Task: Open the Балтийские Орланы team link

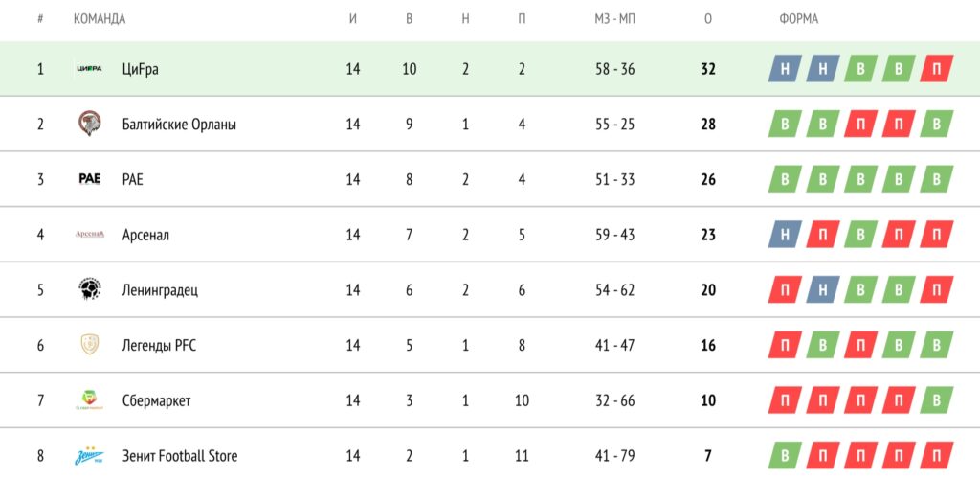Action: [179, 125]
